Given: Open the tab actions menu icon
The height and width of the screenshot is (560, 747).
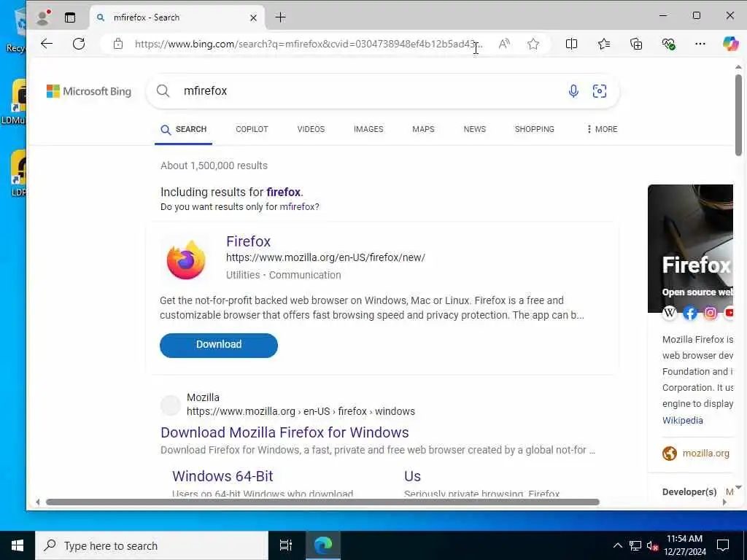Looking at the screenshot, I should pos(70,17).
